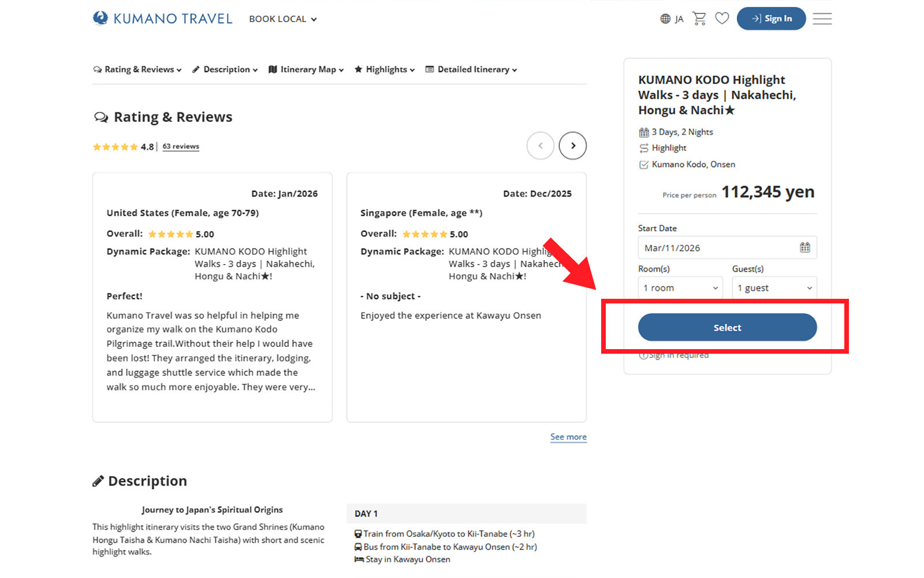Click See more reviews link

click(568, 437)
